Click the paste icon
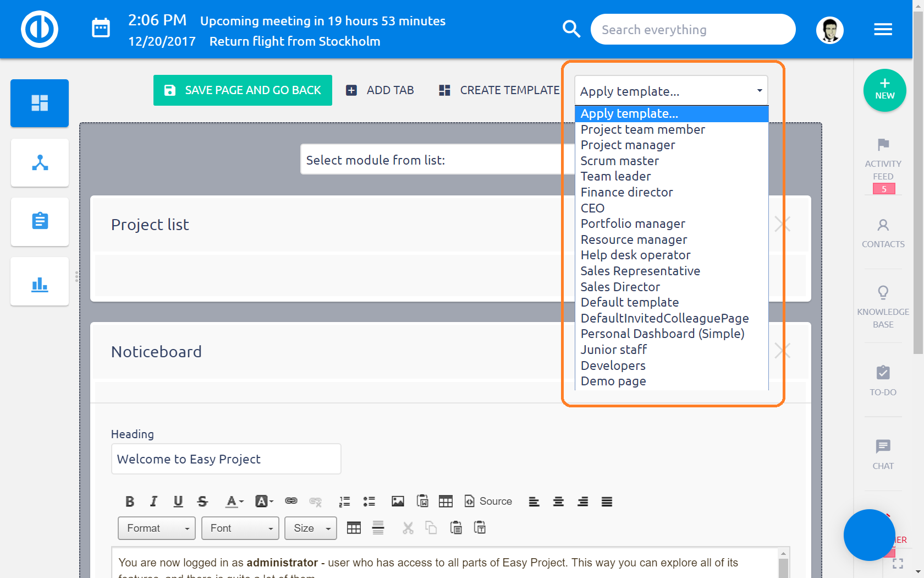924x578 pixels. 456,528
